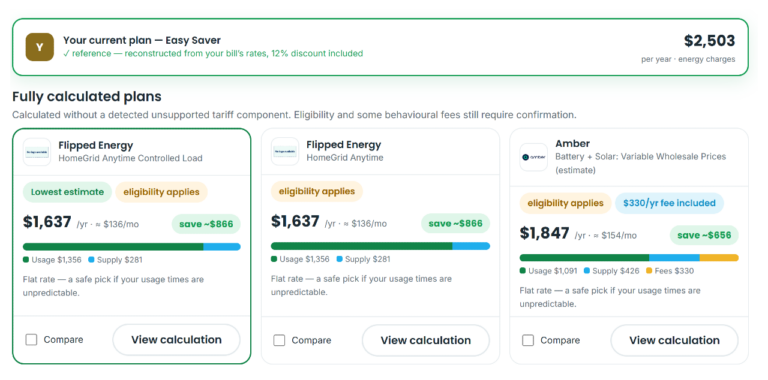The height and width of the screenshot is (380, 768).
Task: Click eligibility applies badge on Amber card
Action: pos(565,203)
